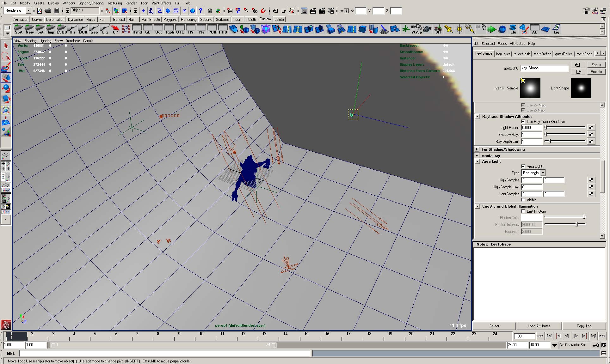Click the Intensity Sample thumbnail
The height and width of the screenshot is (364, 610).
pos(530,88)
